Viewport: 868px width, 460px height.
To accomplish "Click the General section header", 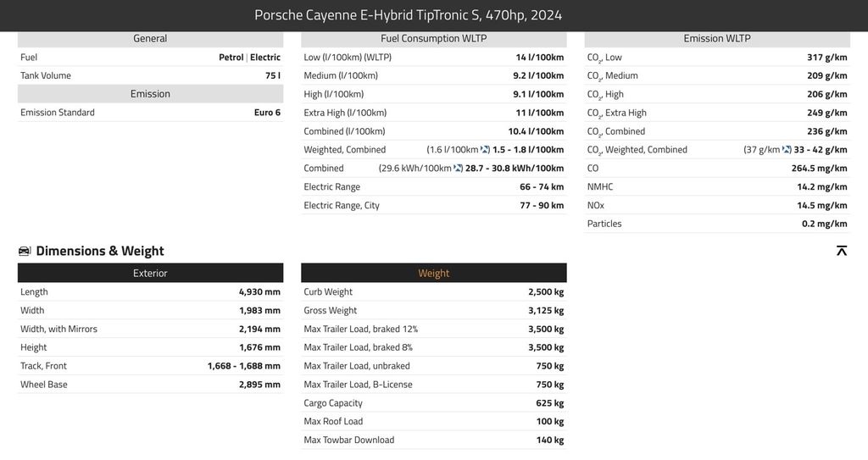I will (150, 38).
